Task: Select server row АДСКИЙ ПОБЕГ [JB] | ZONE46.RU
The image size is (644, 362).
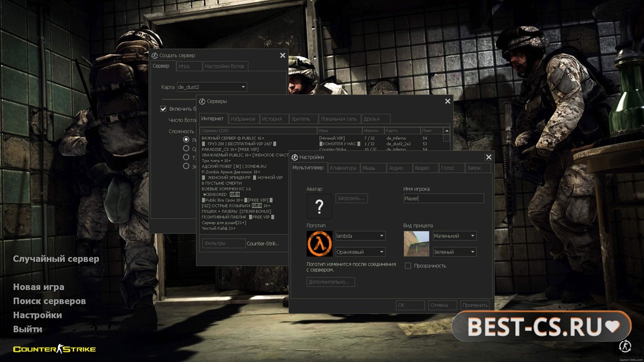Action: 244,166
